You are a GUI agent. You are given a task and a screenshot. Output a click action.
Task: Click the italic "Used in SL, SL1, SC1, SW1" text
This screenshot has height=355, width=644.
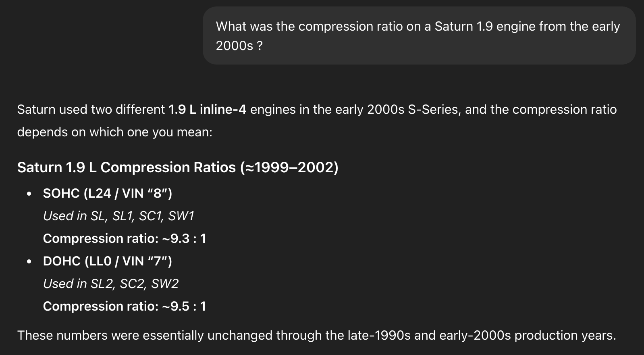click(118, 216)
